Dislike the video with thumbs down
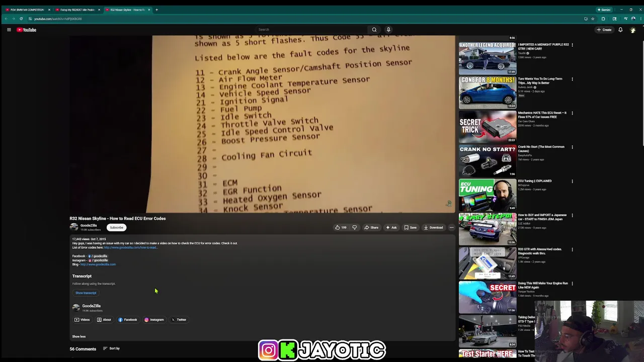This screenshot has width=644, height=362. click(x=354, y=227)
